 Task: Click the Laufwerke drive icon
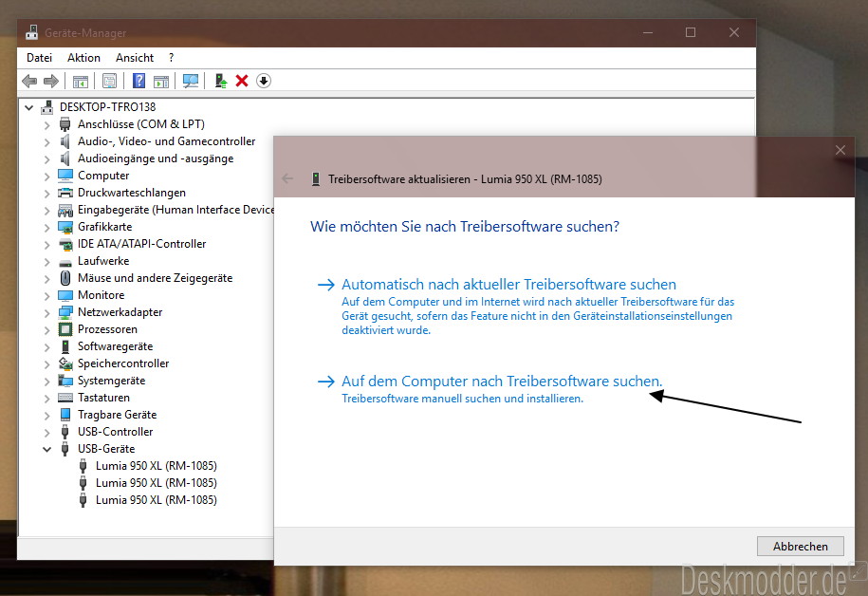pos(65,262)
